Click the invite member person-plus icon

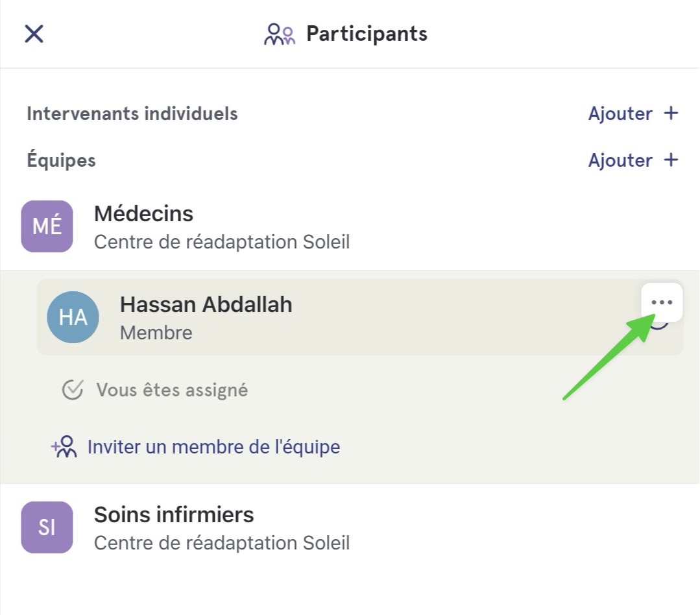[64, 447]
